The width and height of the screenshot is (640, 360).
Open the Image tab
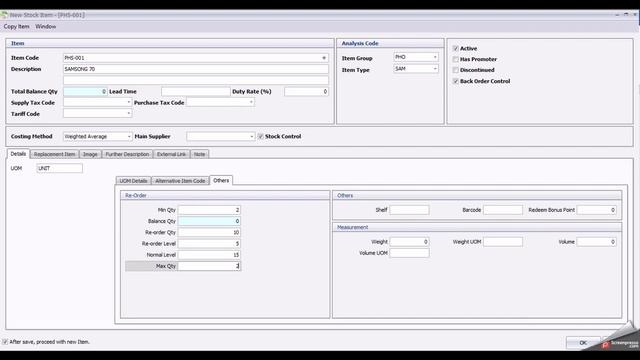(90, 154)
